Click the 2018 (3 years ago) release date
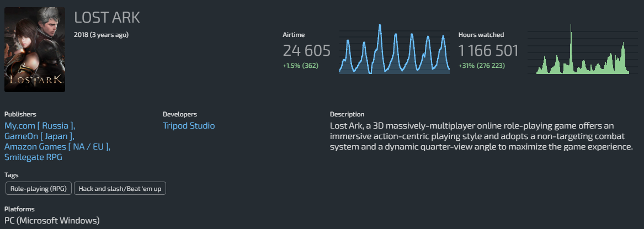Screen dimensions: 644x229 [101, 35]
